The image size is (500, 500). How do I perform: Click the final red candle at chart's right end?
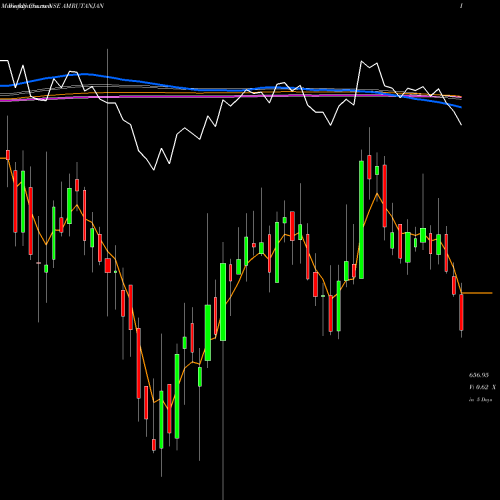click(462, 312)
